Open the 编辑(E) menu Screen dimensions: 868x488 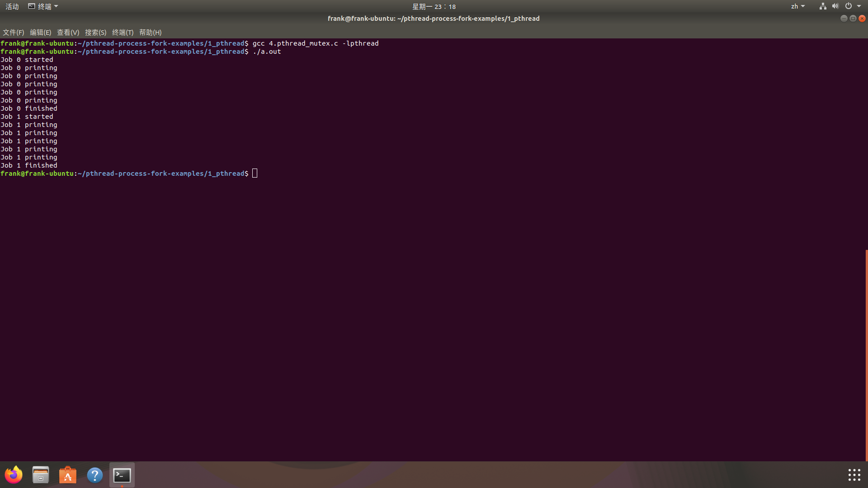[x=40, y=33]
